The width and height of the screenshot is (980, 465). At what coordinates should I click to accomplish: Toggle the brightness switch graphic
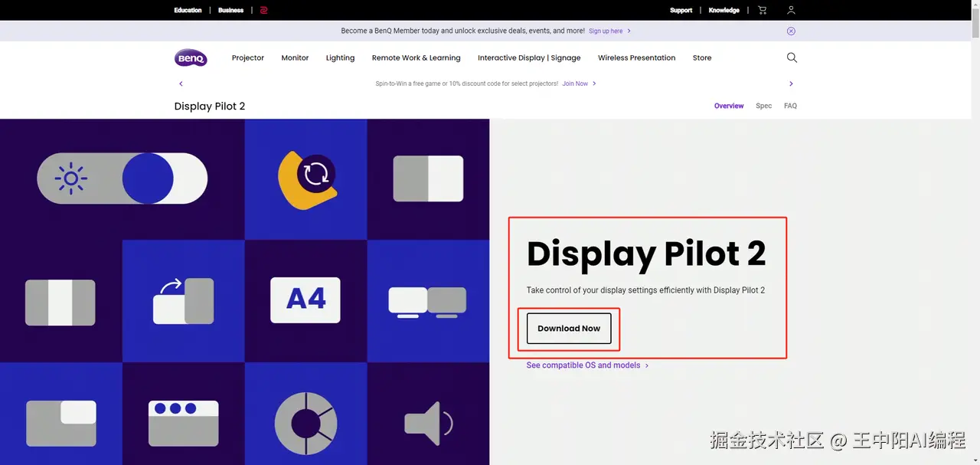pos(122,178)
